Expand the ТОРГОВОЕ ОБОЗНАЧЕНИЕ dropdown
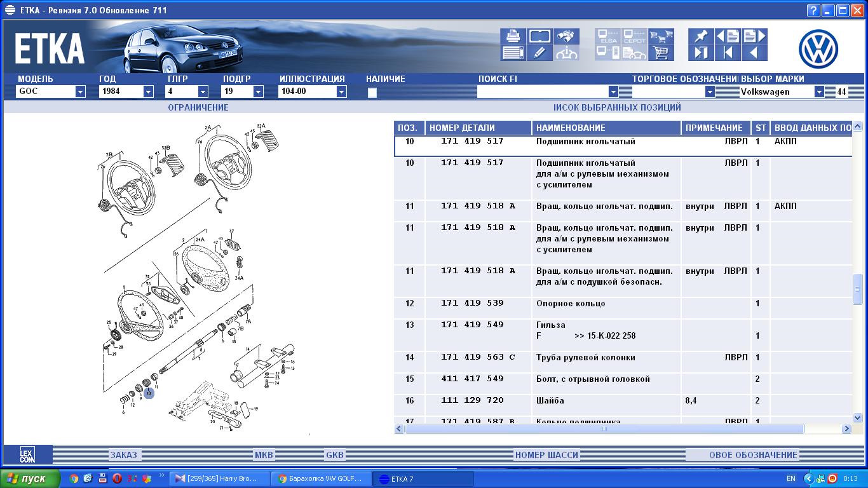The height and width of the screenshot is (488, 868). pyautogui.click(x=710, y=91)
